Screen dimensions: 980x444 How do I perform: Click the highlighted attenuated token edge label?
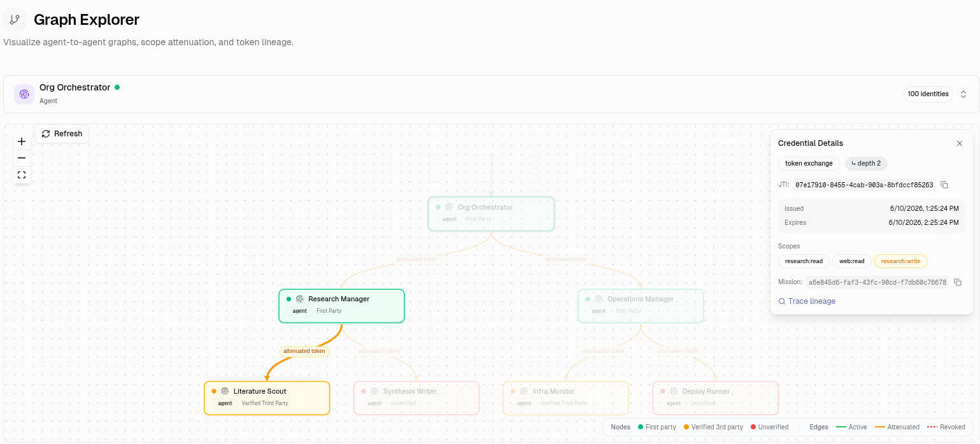(x=304, y=351)
